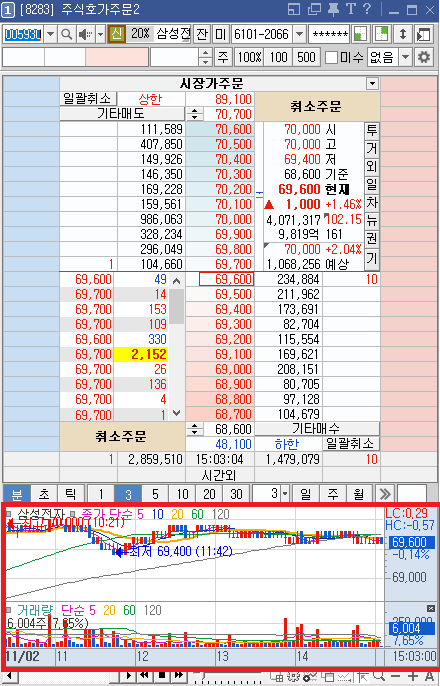Image resolution: width=440 pixels, height=686 pixels.
Task: Click the first layout icon in the title bar
Action: tap(295, 10)
